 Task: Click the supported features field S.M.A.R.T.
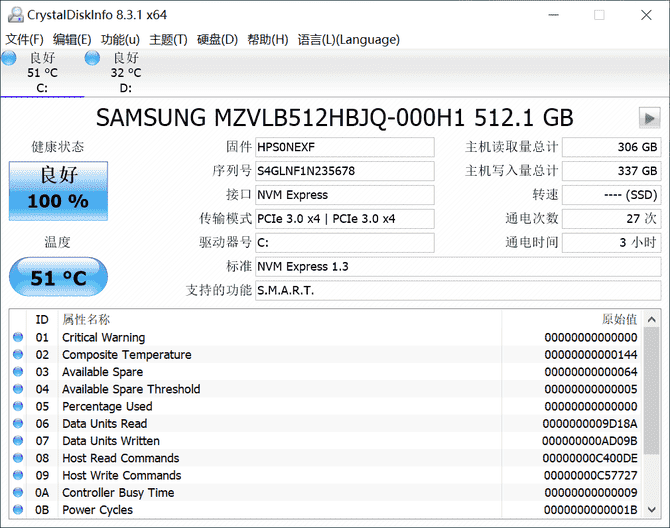(x=458, y=290)
